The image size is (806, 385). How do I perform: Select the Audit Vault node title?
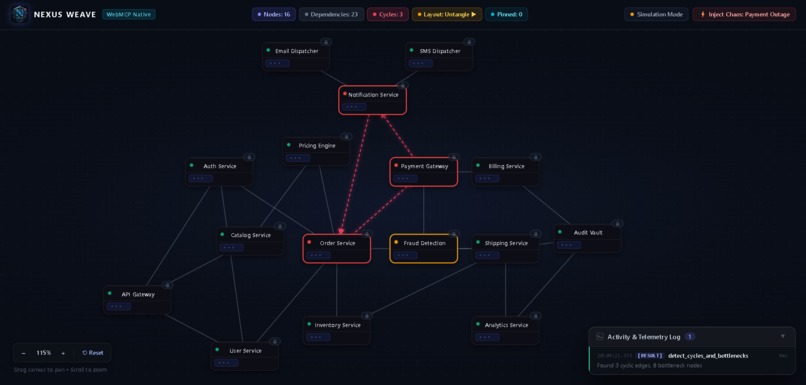tap(588, 233)
